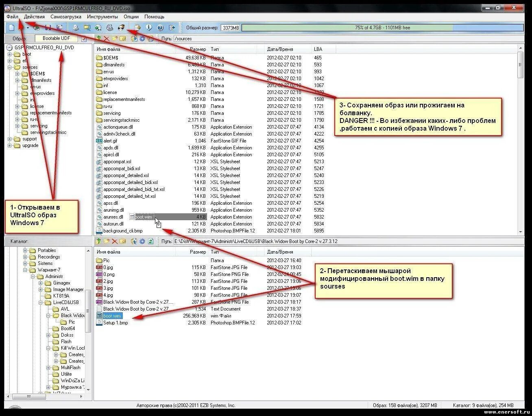The image size is (532, 416).
Task: Click the refresh icon in catalog toolbar
Action: 150,241
